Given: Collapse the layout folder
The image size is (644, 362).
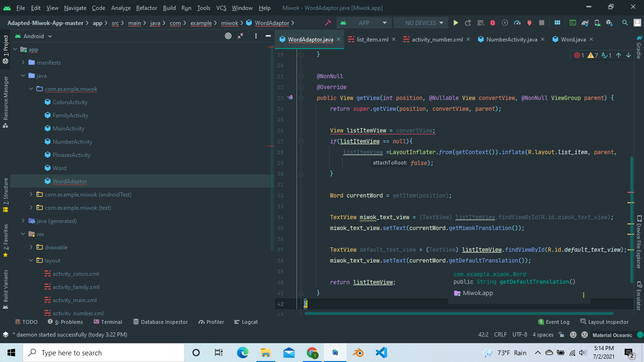Looking at the screenshot, I should [31, 261].
